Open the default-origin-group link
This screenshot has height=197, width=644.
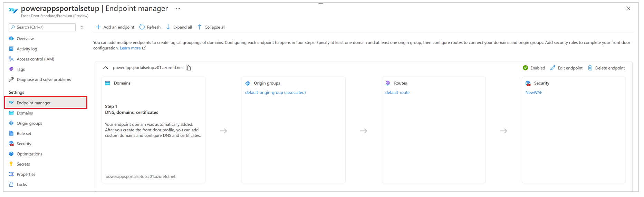tap(275, 93)
